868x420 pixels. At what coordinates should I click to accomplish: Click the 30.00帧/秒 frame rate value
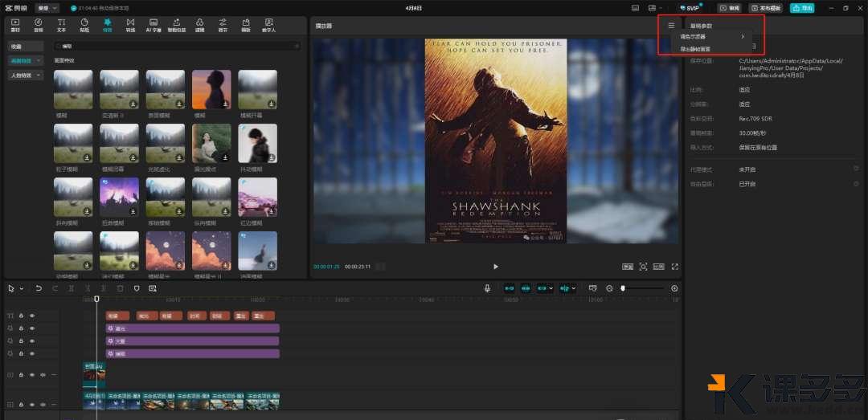tap(753, 133)
